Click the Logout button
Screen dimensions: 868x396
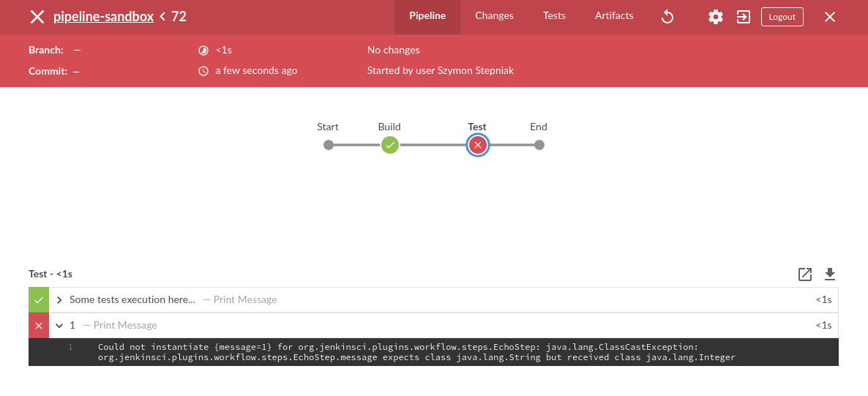pyautogui.click(x=782, y=17)
